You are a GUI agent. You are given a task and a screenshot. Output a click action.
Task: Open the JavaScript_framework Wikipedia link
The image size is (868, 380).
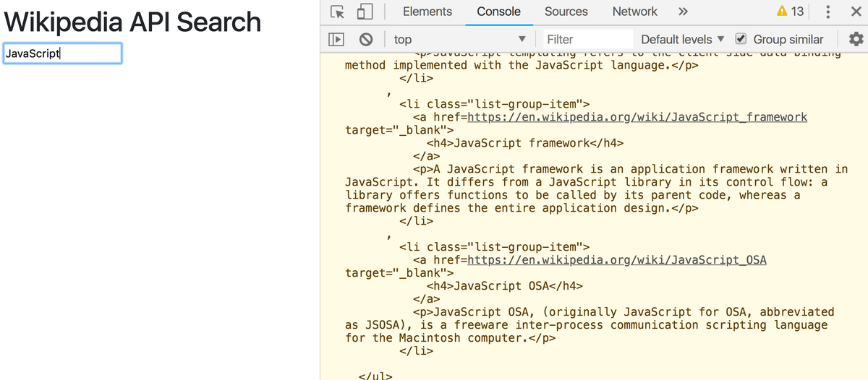pos(637,117)
